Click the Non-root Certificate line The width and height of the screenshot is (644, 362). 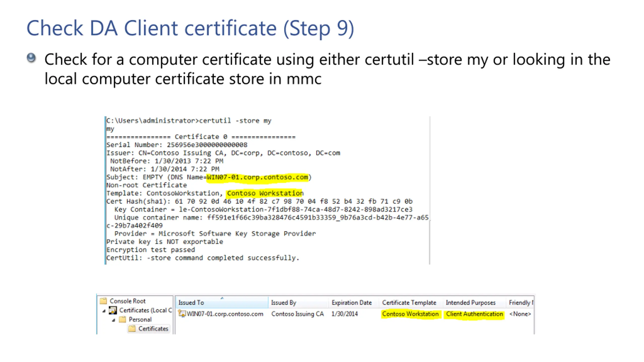click(147, 185)
